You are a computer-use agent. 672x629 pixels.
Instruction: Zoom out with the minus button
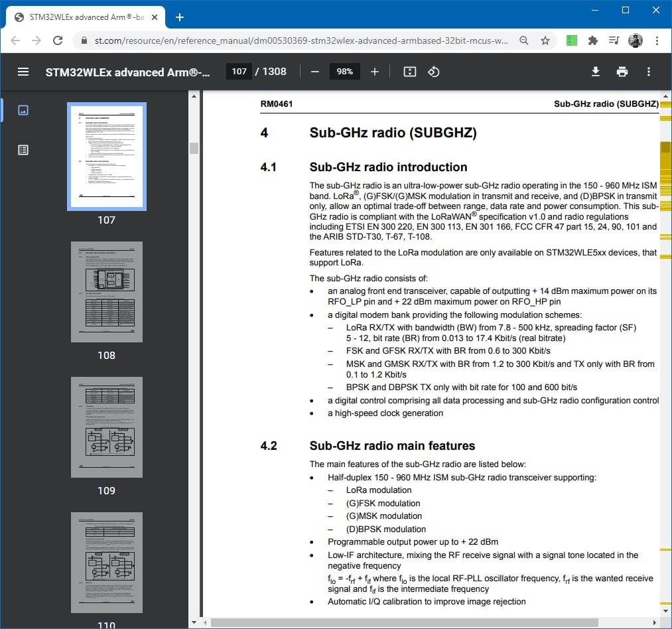point(315,72)
